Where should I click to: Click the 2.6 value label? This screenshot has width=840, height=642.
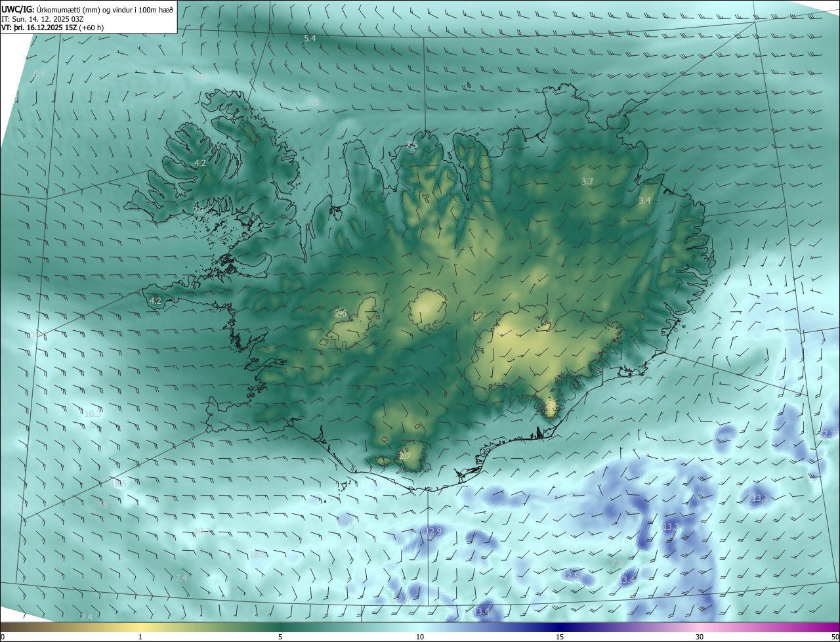(x=341, y=313)
